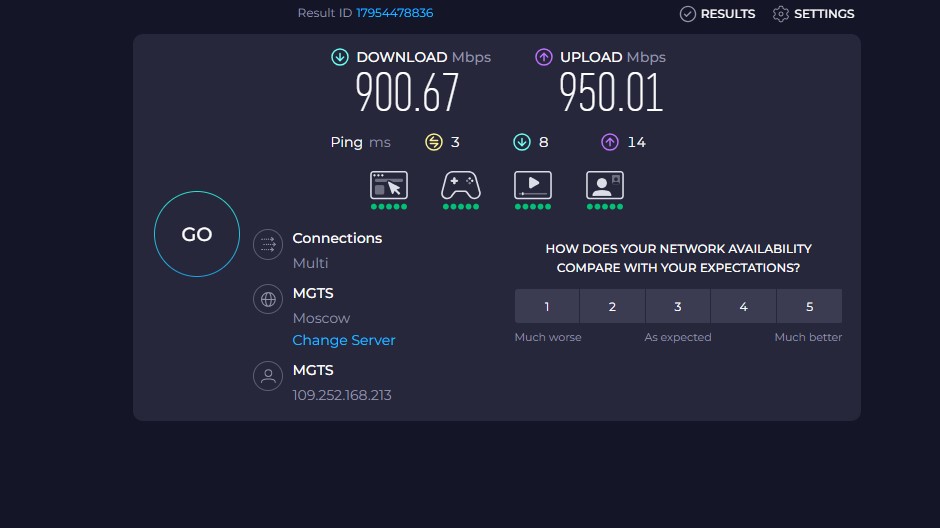The image size is (940, 528).
Task: Click the GO button to start test
Action: coord(197,234)
